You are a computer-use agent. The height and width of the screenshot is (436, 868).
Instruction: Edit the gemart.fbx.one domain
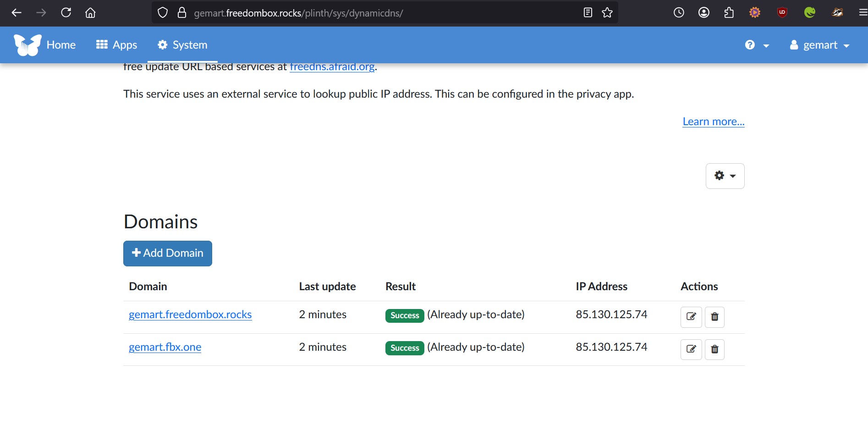(x=691, y=349)
